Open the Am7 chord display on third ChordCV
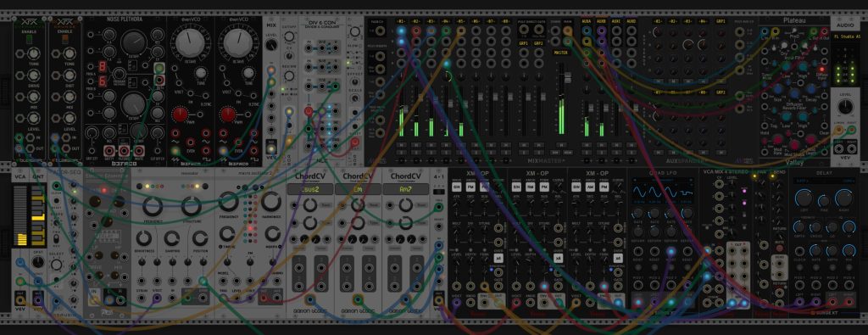Image resolution: width=868 pixels, height=335 pixels. [406, 189]
